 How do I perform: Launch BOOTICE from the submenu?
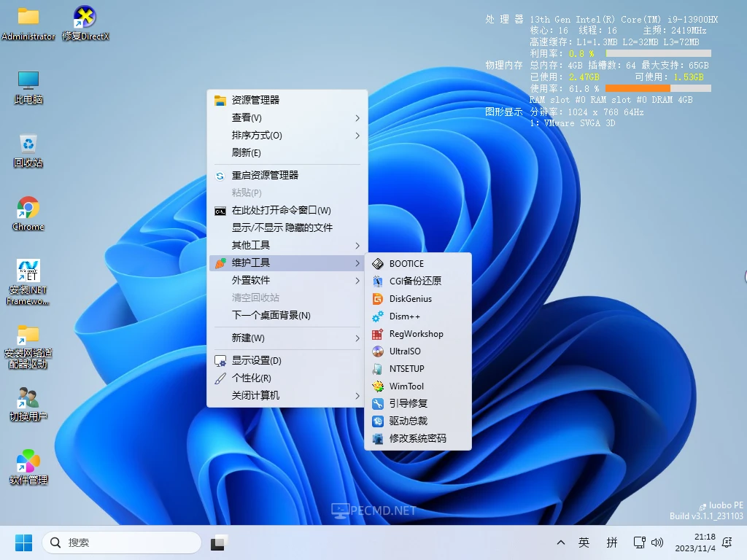pos(418,263)
